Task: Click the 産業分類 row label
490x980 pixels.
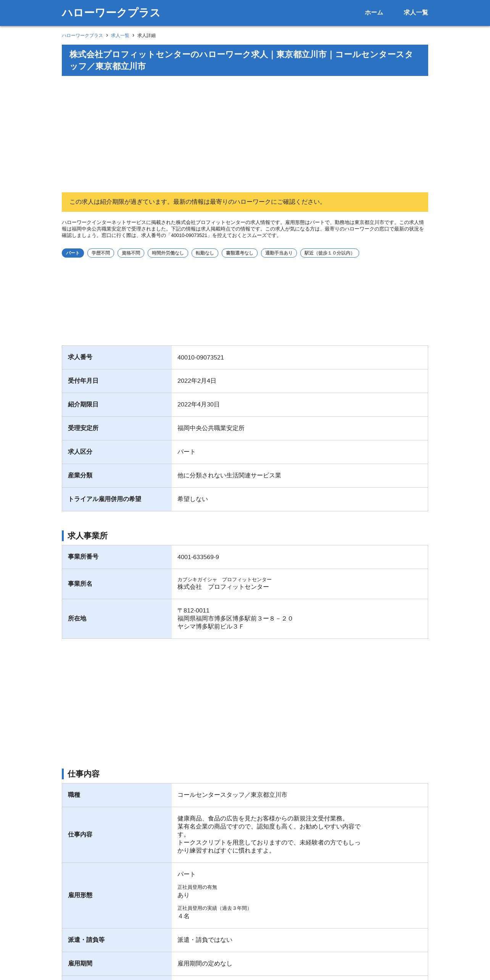Action: pyautogui.click(x=80, y=475)
